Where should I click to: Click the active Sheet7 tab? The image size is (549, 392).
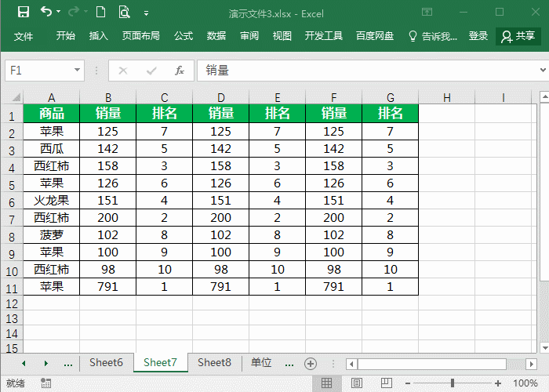click(160, 362)
